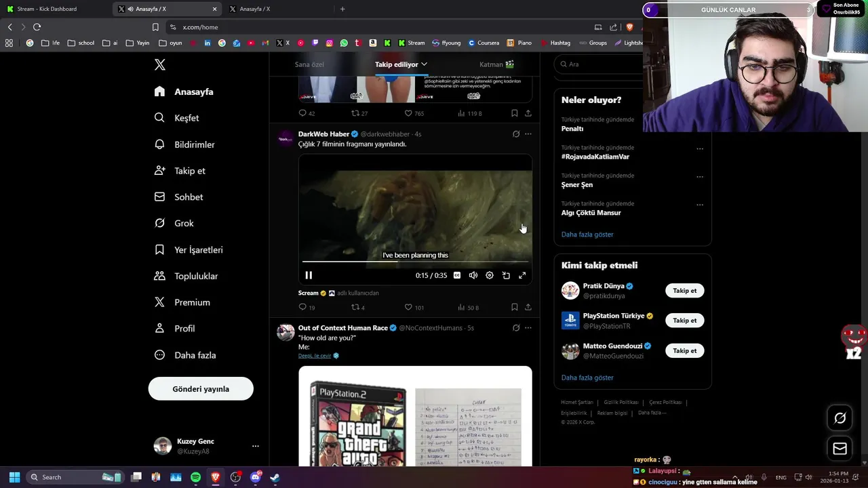Open Topluluklar communities in sidebar
Image resolution: width=868 pixels, height=488 pixels.
[x=186, y=276]
